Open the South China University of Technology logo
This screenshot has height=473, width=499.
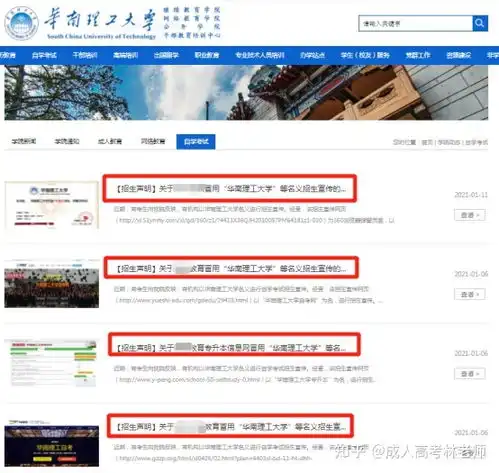point(80,23)
